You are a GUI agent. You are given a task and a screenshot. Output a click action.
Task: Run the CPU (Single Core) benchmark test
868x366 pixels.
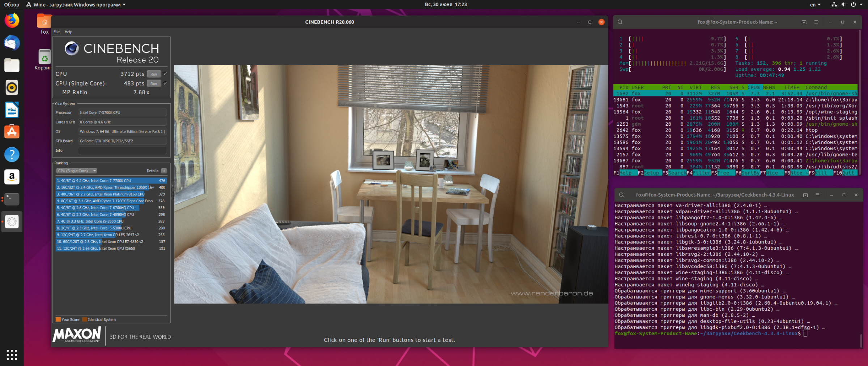click(154, 83)
